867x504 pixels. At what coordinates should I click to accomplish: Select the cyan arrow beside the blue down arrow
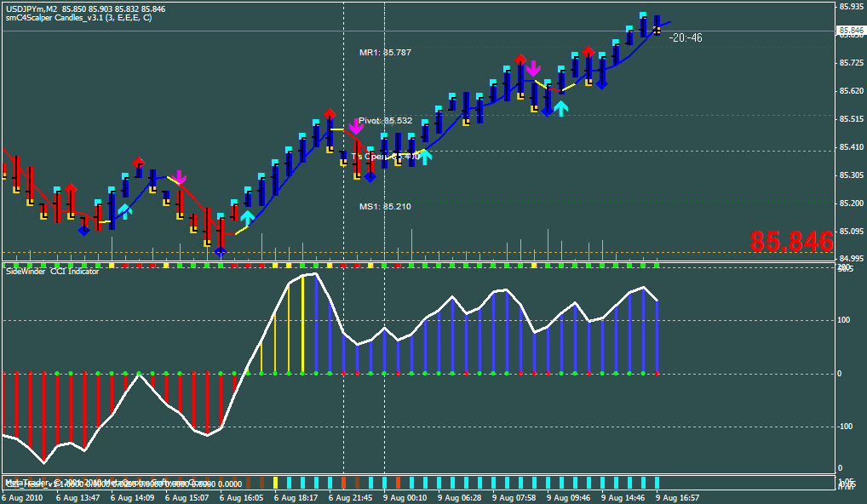(x=561, y=108)
